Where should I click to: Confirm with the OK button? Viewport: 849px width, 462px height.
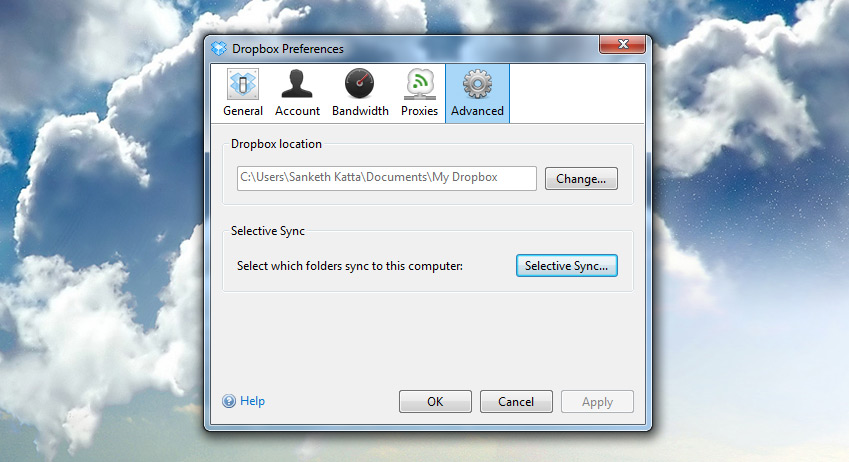click(x=435, y=402)
